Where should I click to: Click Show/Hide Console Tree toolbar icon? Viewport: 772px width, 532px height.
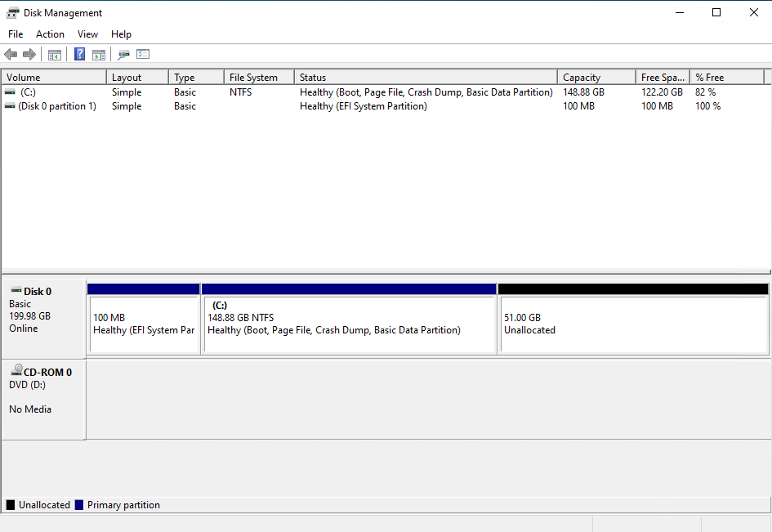pos(55,55)
